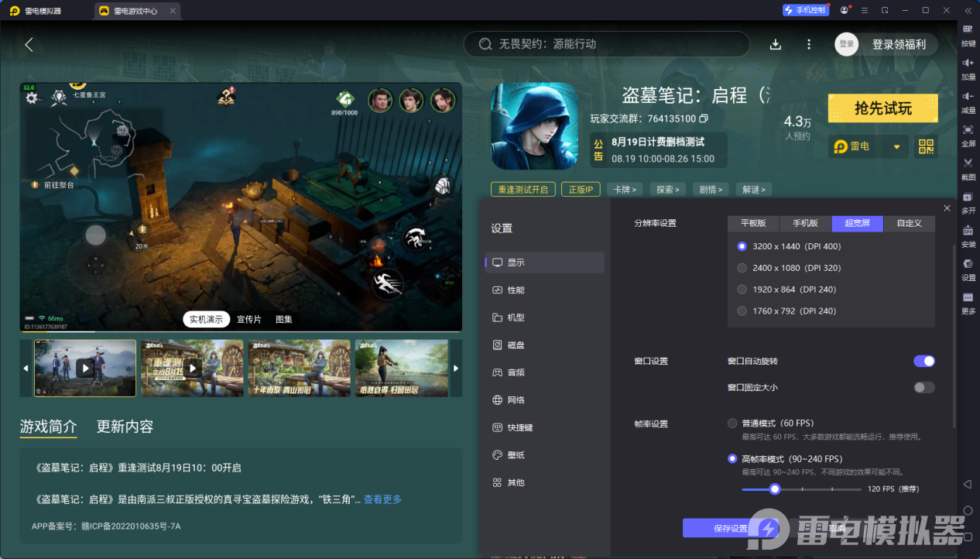980x559 pixels.
Task: Click 登录领福利 button
Action: 899,44
